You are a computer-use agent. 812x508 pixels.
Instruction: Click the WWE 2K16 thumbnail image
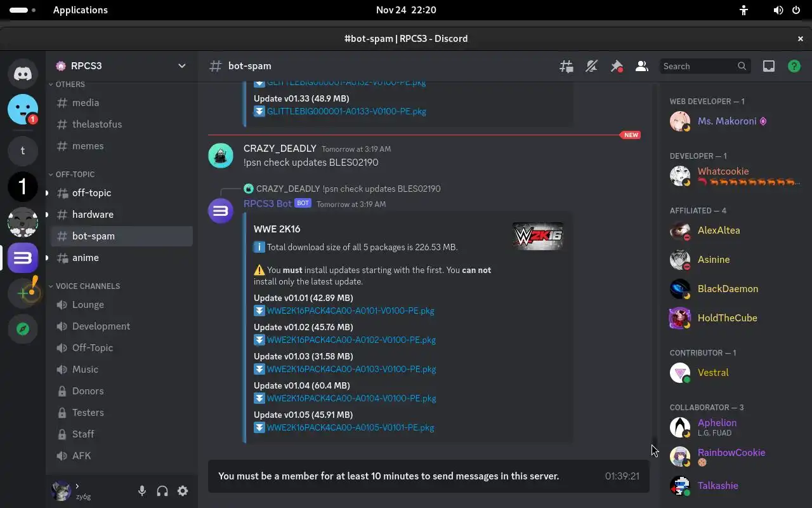(x=537, y=236)
